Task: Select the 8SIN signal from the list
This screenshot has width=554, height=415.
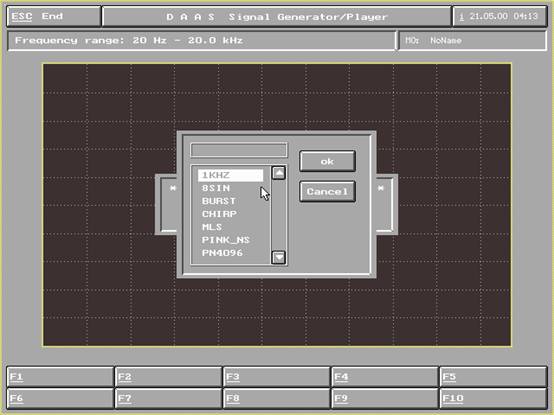Action: coord(230,188)
